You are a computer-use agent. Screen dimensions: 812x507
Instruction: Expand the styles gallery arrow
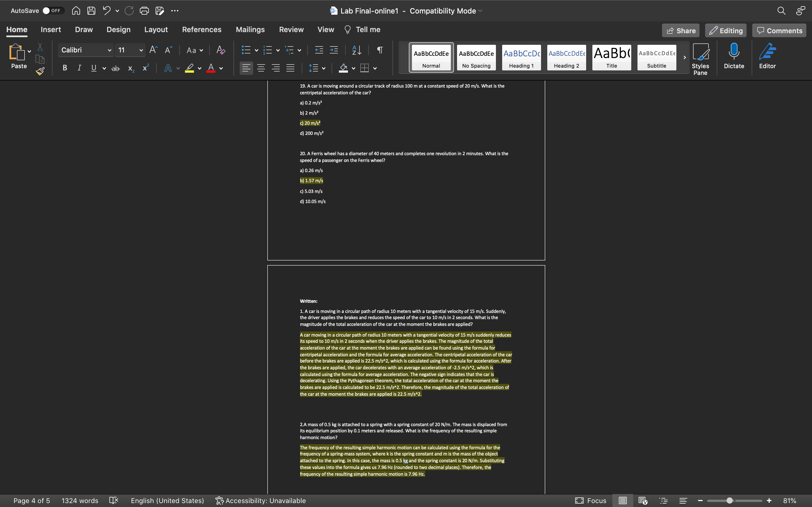click(685, 57)
